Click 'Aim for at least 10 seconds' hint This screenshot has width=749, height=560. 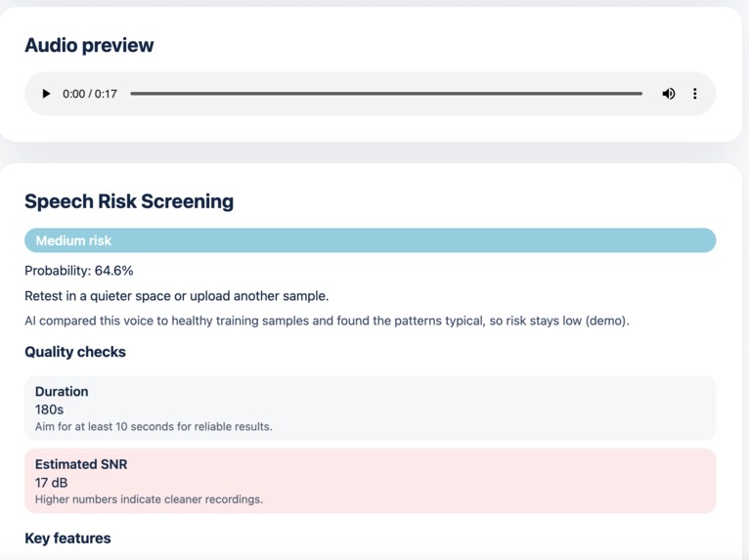click(x=154, y=426)
